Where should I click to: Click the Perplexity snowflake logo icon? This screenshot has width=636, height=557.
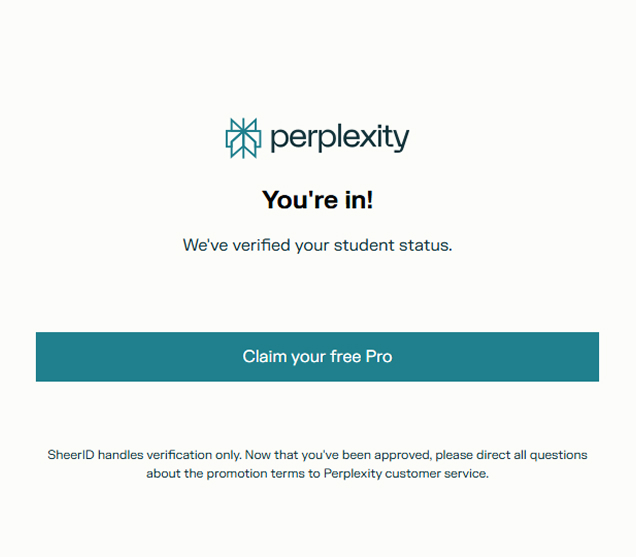pyautogui.click(x=243, y=138)
